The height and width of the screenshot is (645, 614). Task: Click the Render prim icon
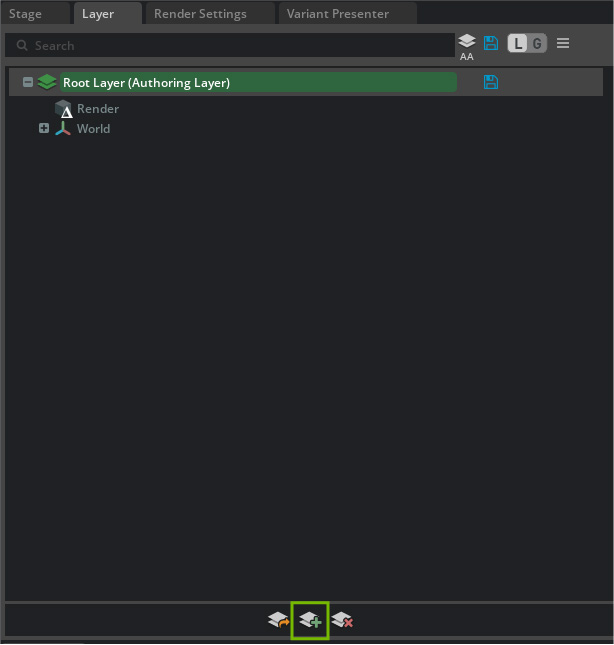(x=64, y=109)
